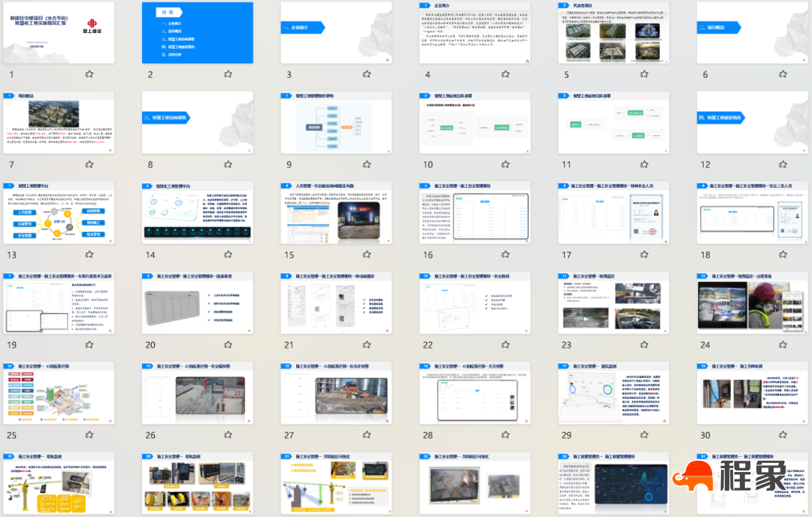The image size is (812, 517).
Task: Click the 项目概况 slide with building rendering
Action: click(59, 122)
